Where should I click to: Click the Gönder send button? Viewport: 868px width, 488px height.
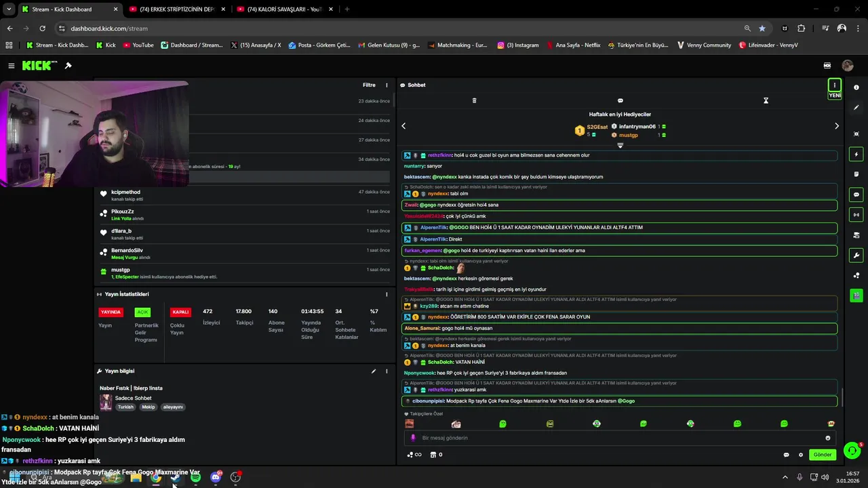pos(823,455)
